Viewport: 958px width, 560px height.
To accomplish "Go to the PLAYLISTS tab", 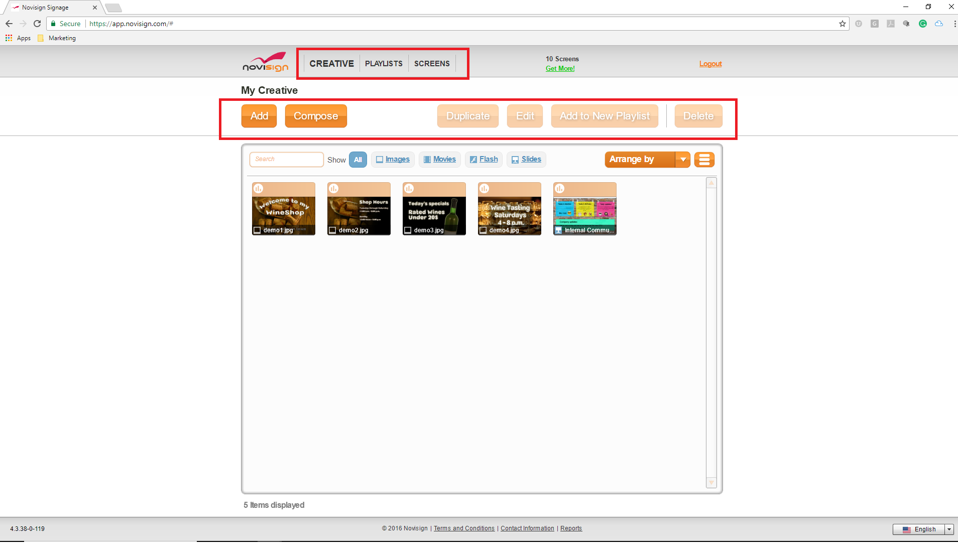I will point(384,64).
